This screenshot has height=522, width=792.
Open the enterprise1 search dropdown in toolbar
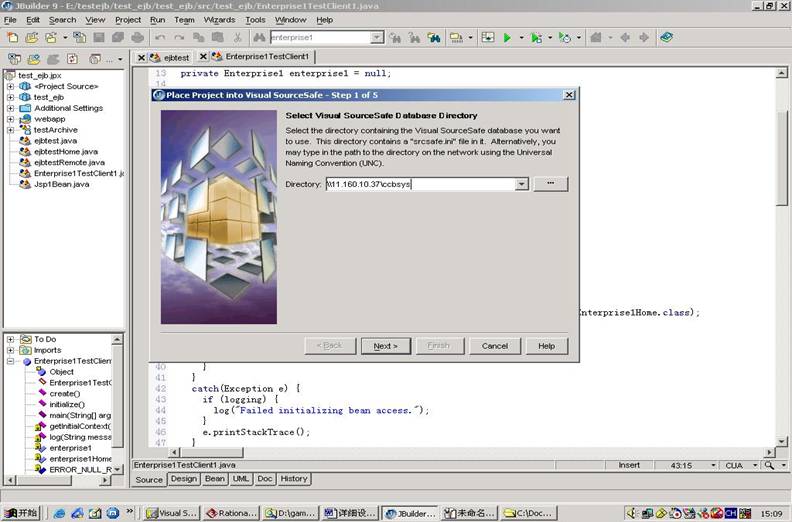377,37
